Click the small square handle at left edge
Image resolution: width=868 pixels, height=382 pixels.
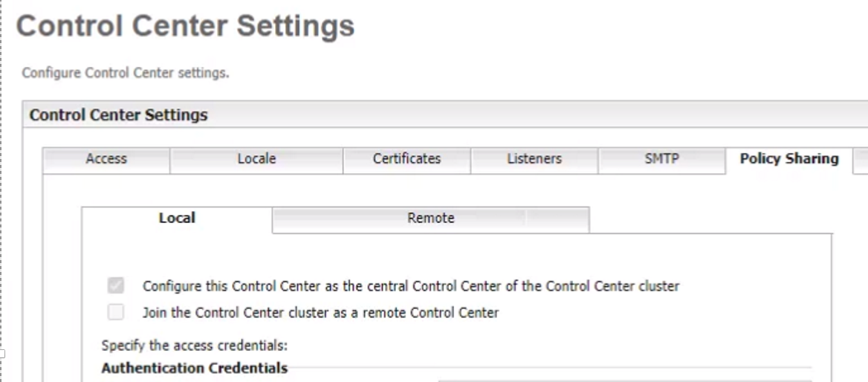click(2, 354)
